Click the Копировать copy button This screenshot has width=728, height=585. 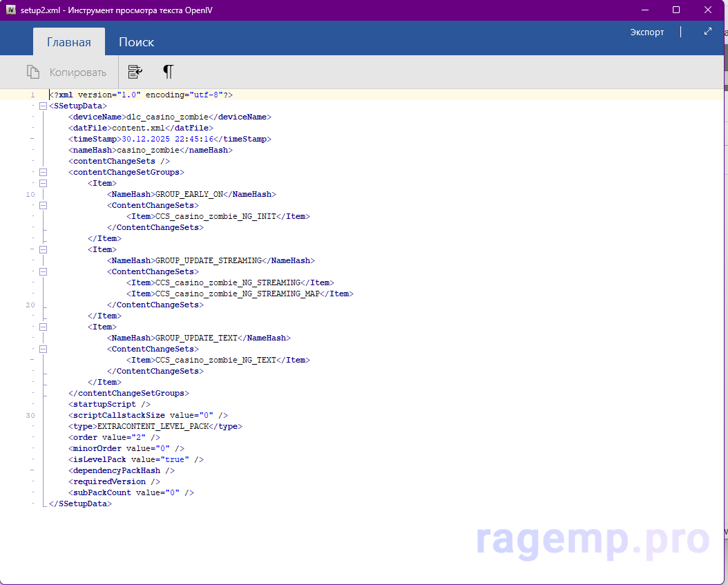67,73
